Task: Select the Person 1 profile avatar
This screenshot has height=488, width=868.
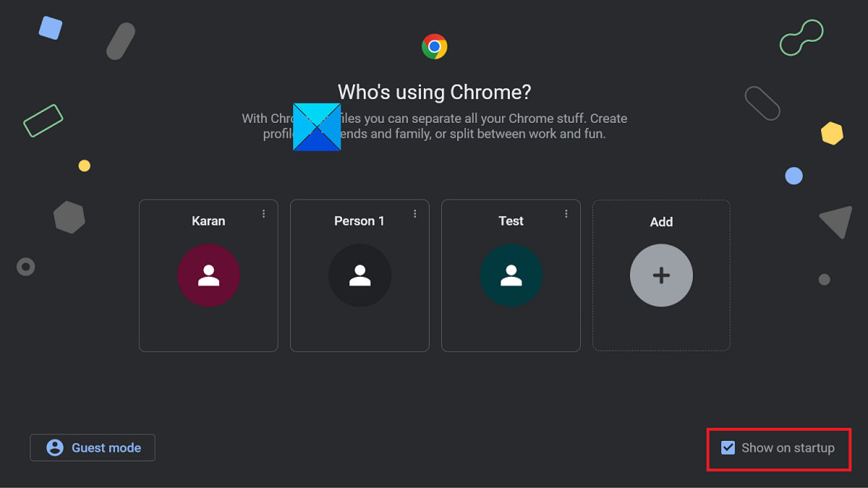Action: [359, 275]
